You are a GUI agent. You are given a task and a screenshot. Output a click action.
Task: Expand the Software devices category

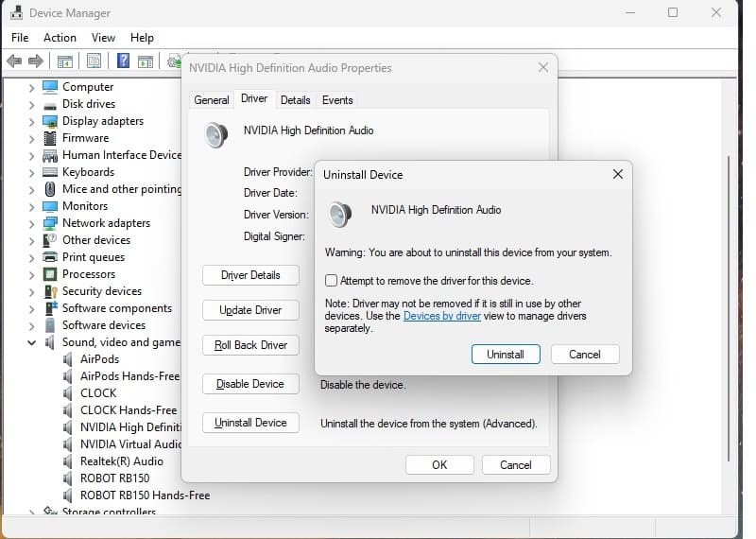point(31,325)
